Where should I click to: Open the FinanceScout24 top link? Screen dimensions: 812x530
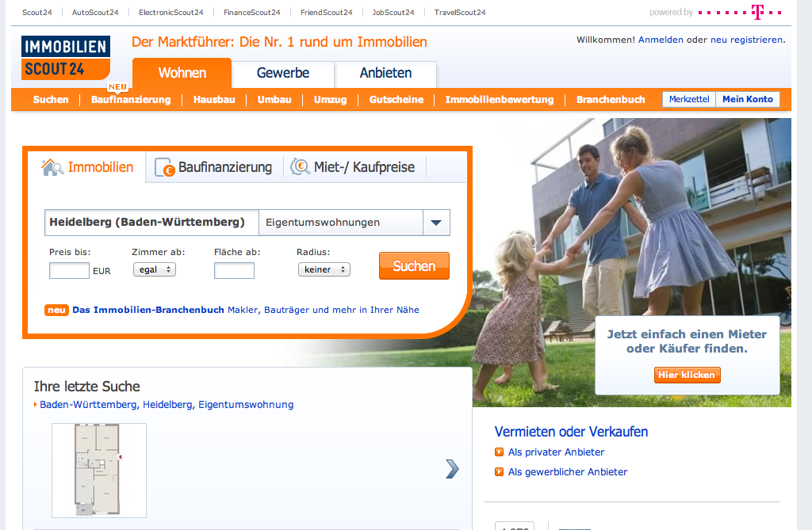(x=251, y=13)
